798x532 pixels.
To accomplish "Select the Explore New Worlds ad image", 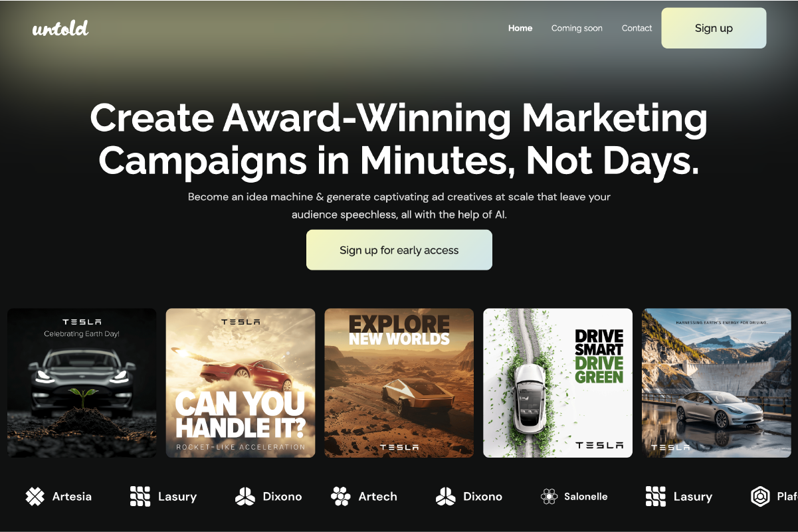I will pos(399,383).
